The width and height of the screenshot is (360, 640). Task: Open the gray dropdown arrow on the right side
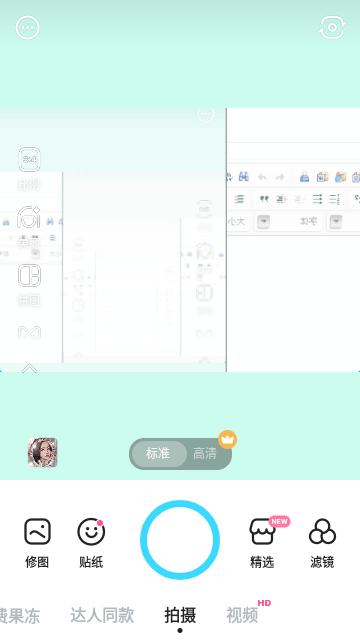[336, 222]
